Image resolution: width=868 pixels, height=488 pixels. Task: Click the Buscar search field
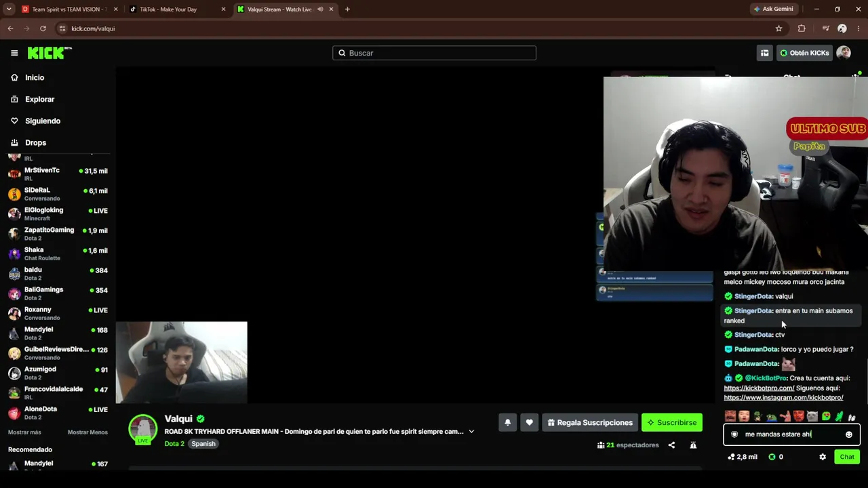434,53
